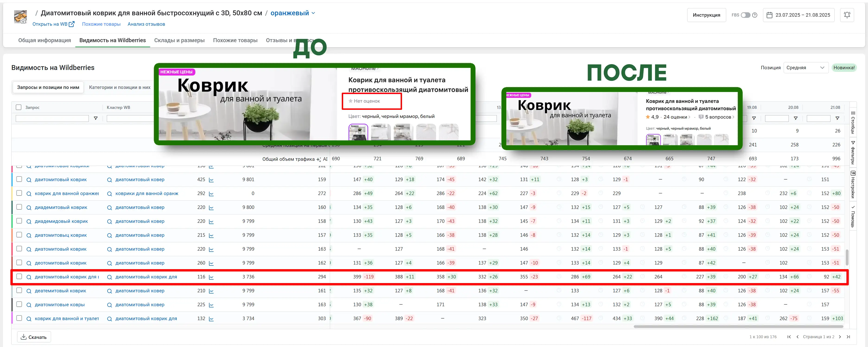
Task: Click the Открыть на WB link
Action: pyautogui.click(x=51, y=24)
